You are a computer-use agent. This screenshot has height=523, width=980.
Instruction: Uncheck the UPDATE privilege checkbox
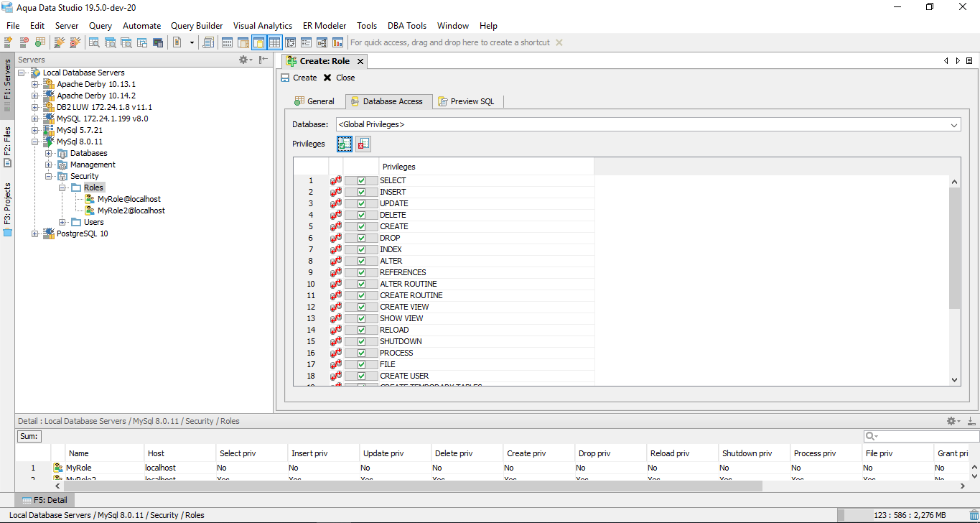362,203
